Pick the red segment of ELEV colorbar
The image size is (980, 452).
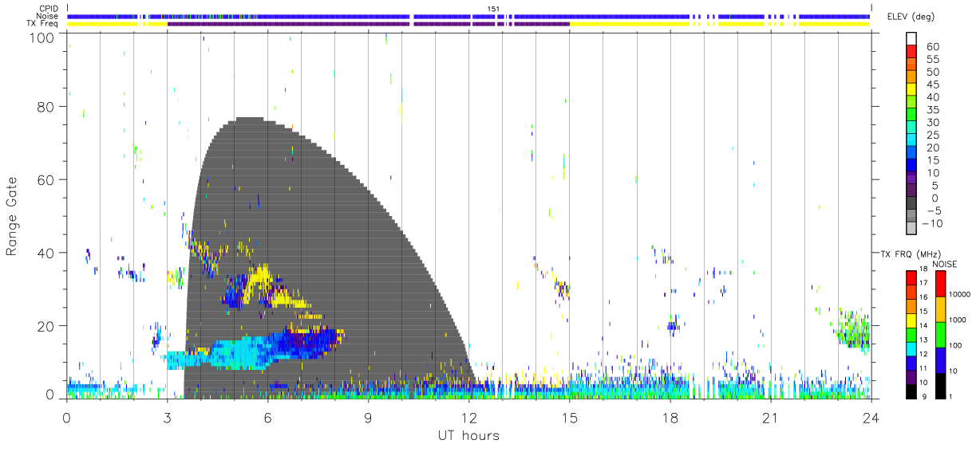tap(911, 53)
